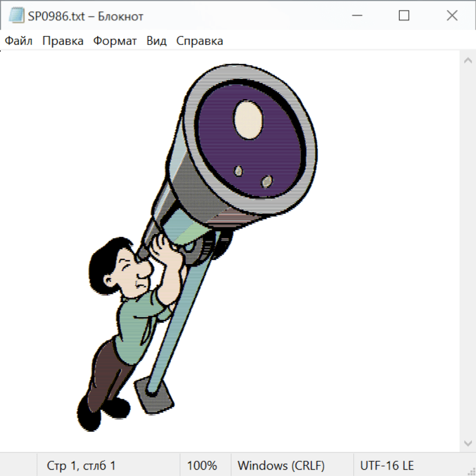Minimize the Блокнот window

coord(356,16)
